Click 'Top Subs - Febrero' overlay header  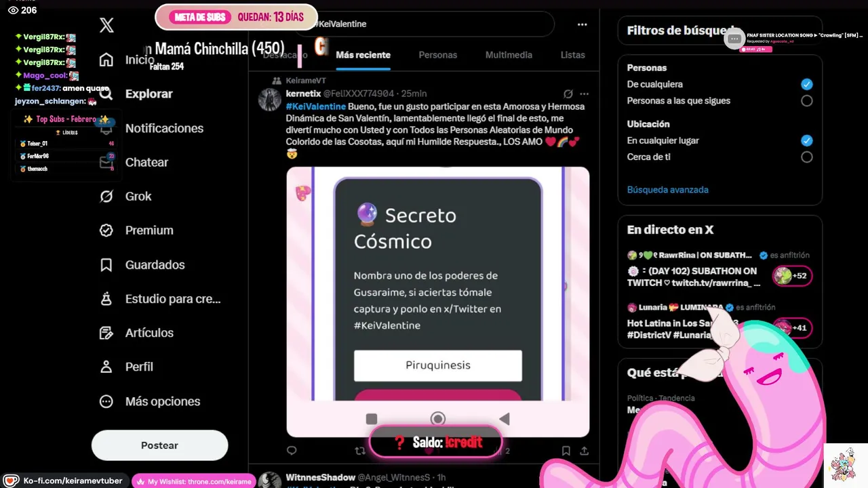coord(66,119)
